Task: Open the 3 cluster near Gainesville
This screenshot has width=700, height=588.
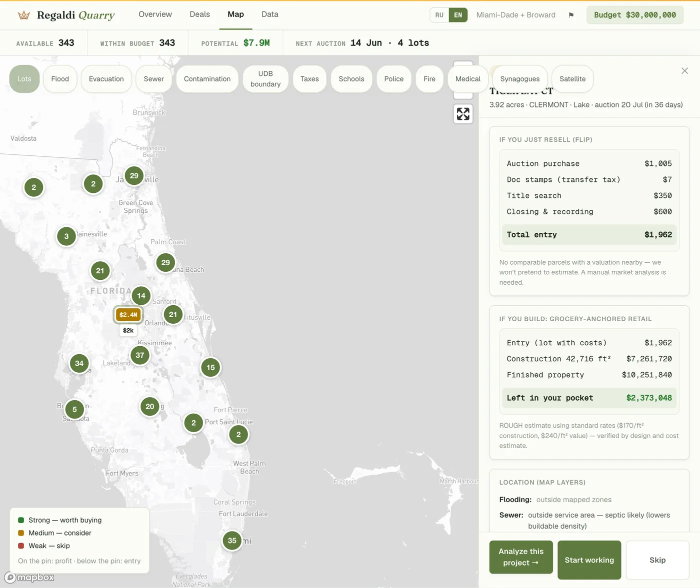Action: click(x=66, y=237)
